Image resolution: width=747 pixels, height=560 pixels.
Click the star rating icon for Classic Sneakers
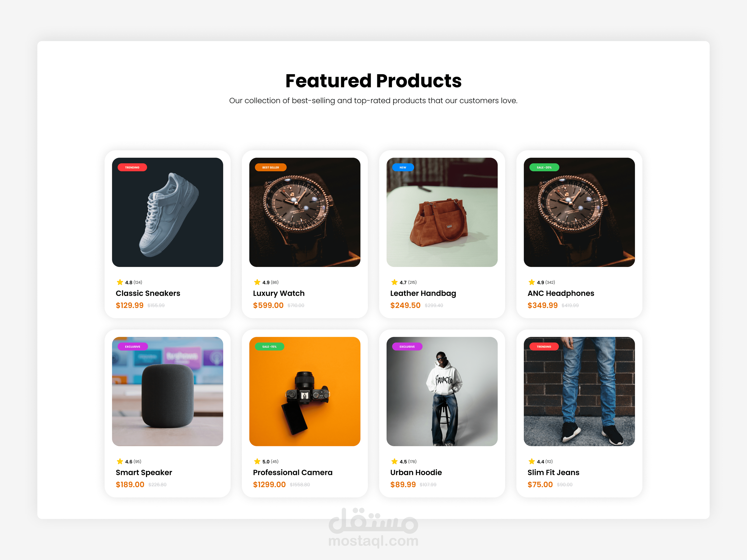coord(120,282)
